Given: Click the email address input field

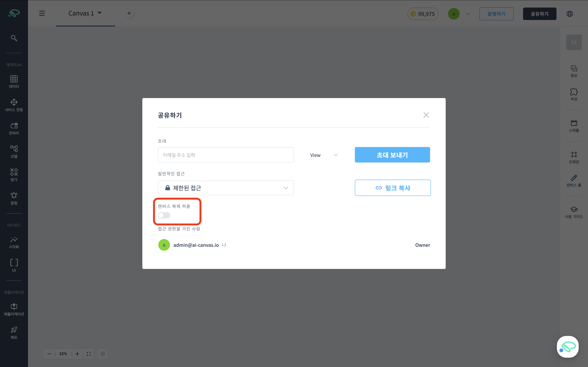Looking at the screenshot, I should tap(226, 155).
